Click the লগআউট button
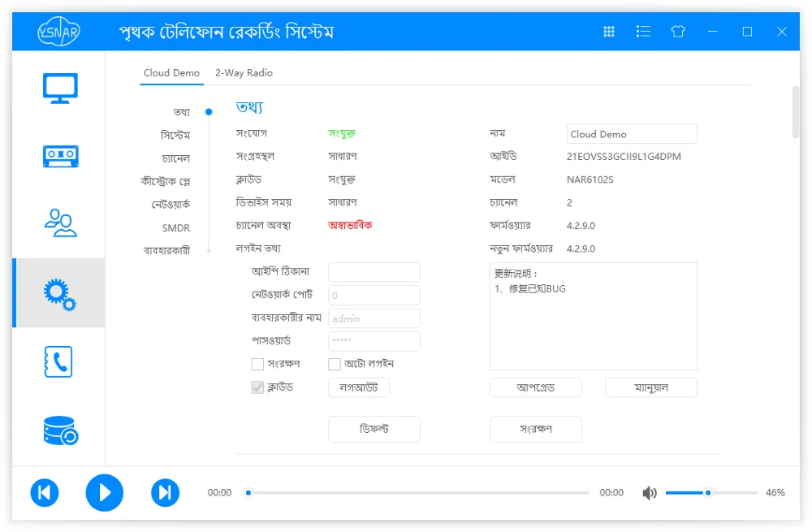This screenshot has height=532, width=812. click(359, 387)
